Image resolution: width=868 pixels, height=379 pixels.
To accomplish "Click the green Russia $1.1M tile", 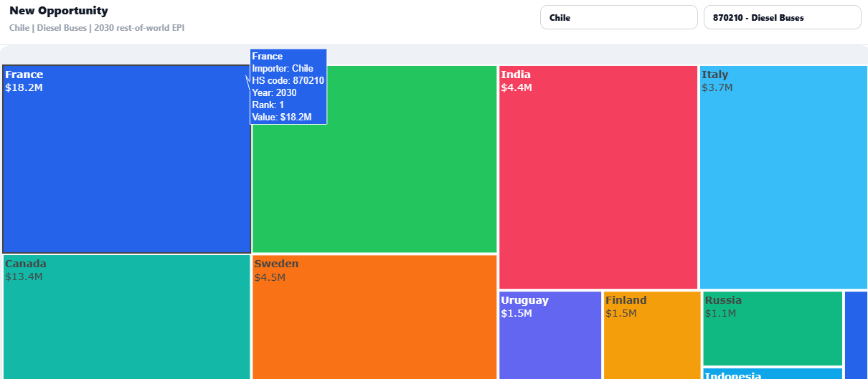I will pos(773,329).
